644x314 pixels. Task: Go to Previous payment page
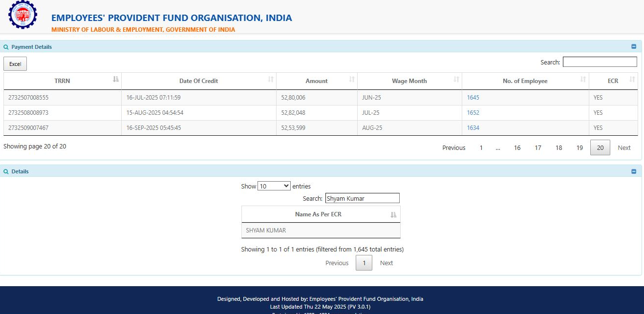(x=453, y=147)
